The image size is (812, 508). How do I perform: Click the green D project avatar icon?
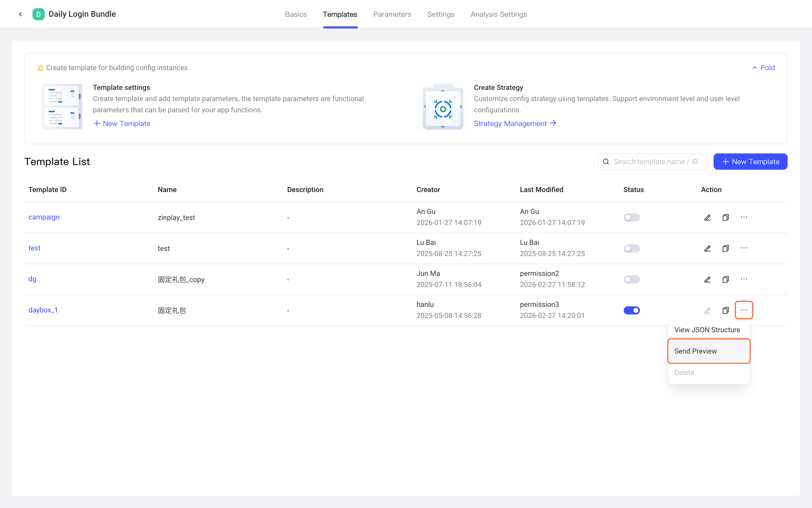click(x=38, y=14)
